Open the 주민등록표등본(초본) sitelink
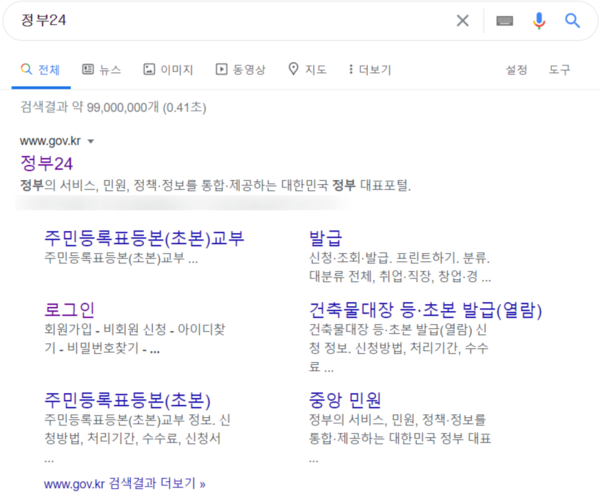The width and height of the screenshot is (600, 493). (x=127, y=400)
